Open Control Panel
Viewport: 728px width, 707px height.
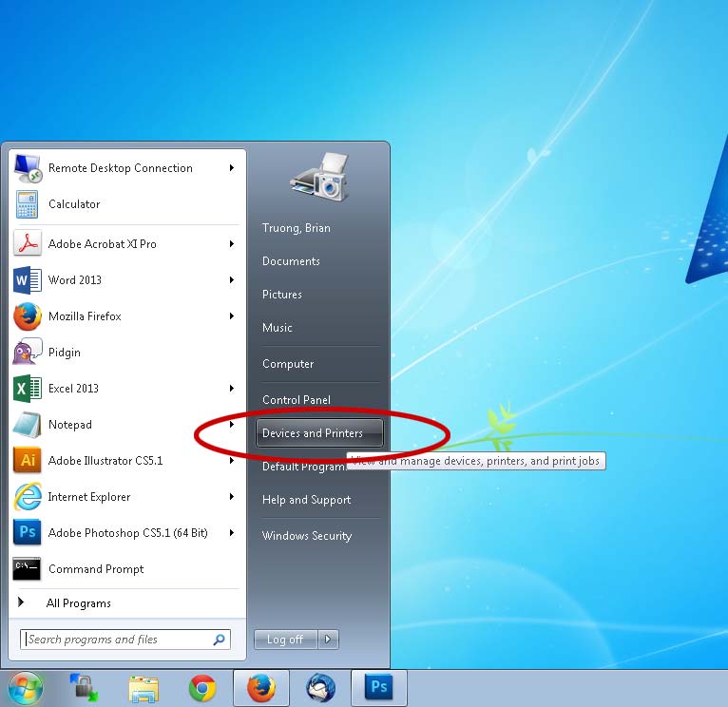pyautogui.click(x=297, y=400)
